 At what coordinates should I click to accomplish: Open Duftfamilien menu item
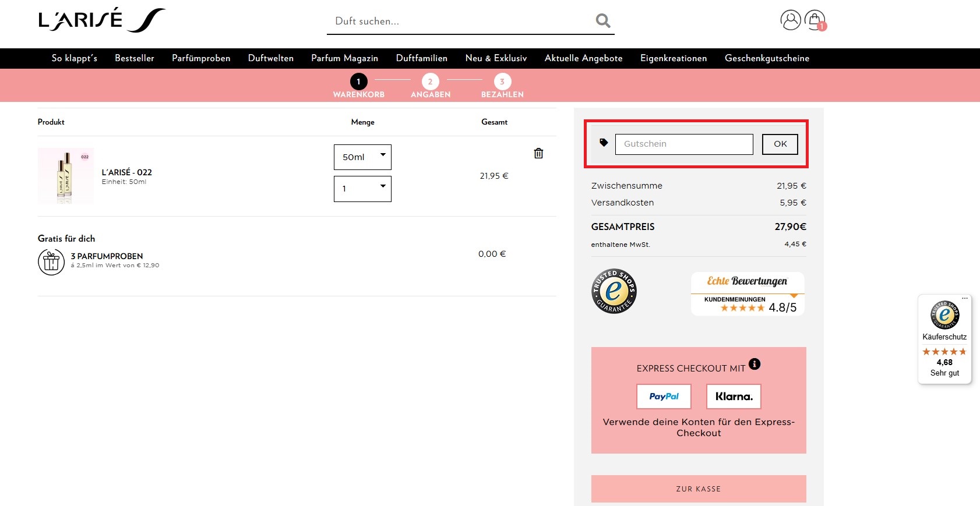pyautogui.click(x=422, y=58)
